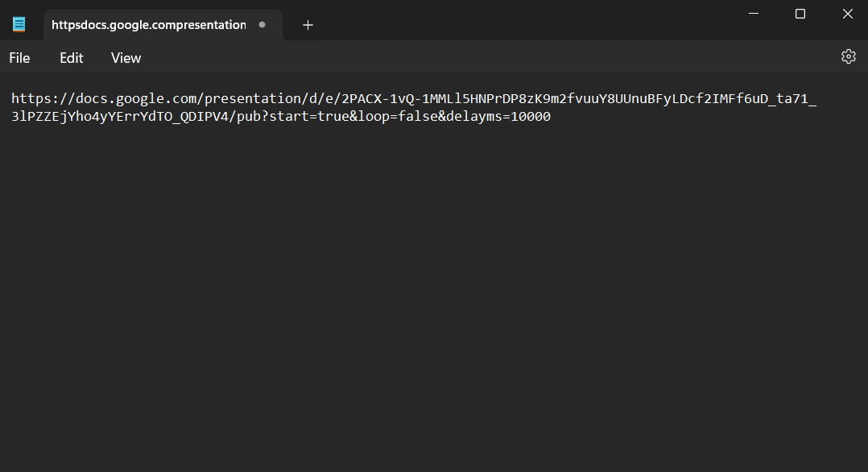Open the Notepad settings gear
This screenshot has height=472, width=868.
tap(848, 56)
